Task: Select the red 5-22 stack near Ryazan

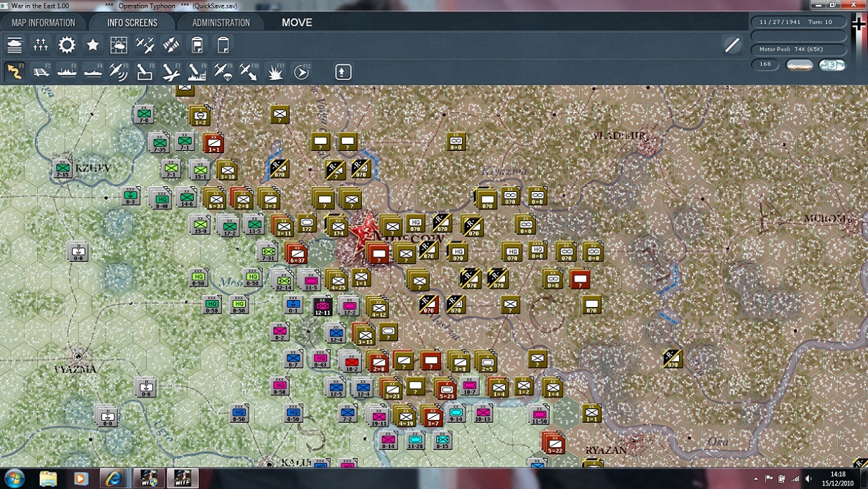Action: pos(553,442)
